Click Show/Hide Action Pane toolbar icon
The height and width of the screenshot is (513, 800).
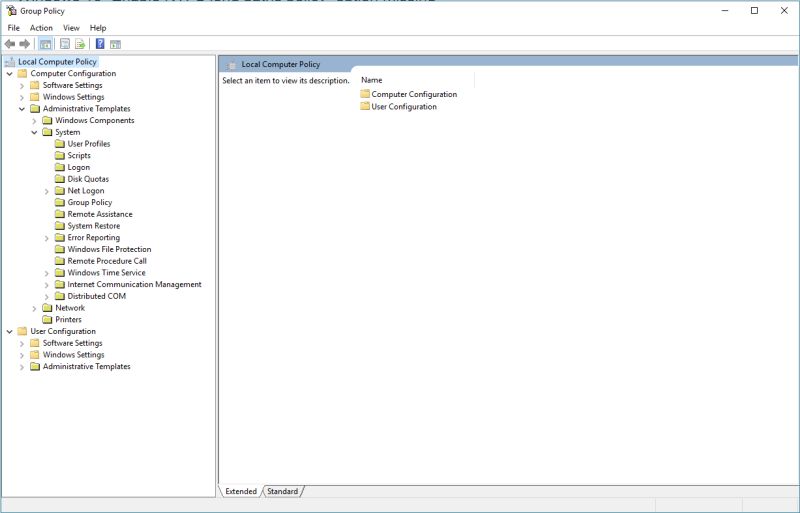(115, 44)
